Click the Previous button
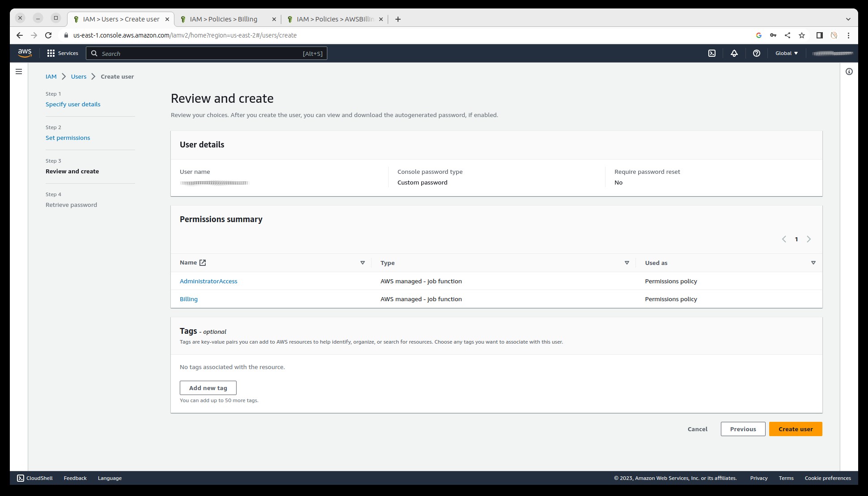This screenshot has width=868, height=496. pyautogui.click(x=743, y=429)
